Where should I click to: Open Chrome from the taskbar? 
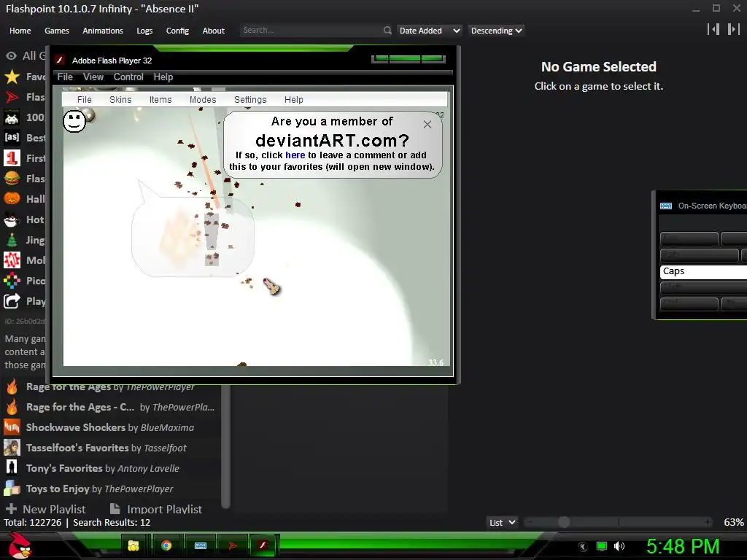(166, 545)
